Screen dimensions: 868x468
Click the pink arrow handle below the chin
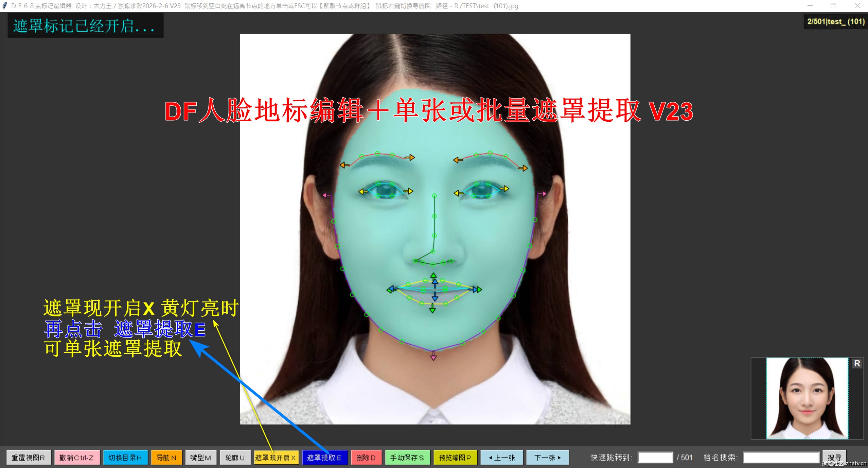(434, 357)
